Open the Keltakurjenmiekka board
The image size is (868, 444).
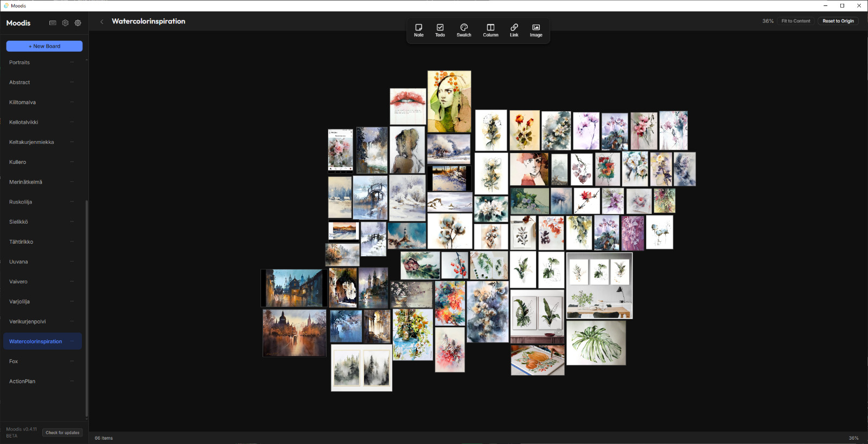click(x=41, y=142)
